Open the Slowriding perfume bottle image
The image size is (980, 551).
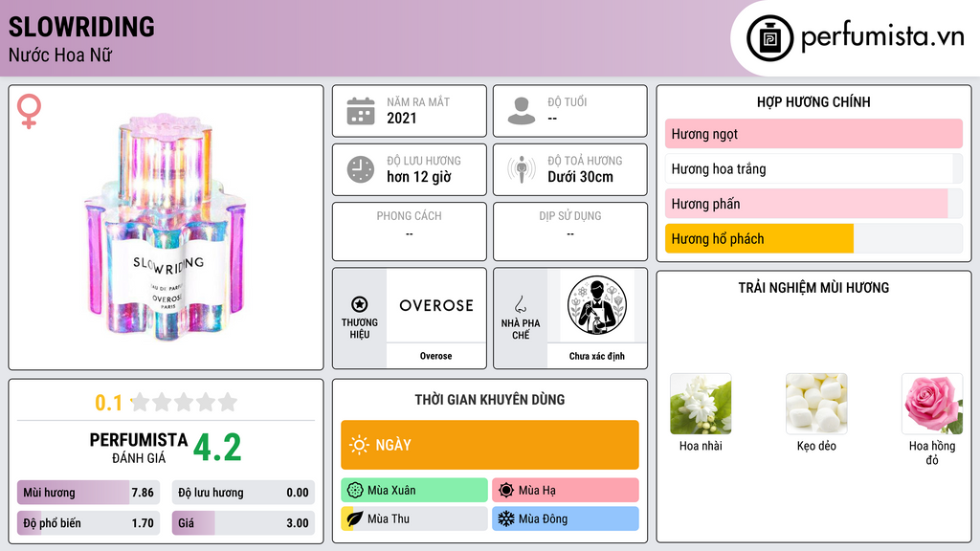pyautogui.click(x=166, y=228)
